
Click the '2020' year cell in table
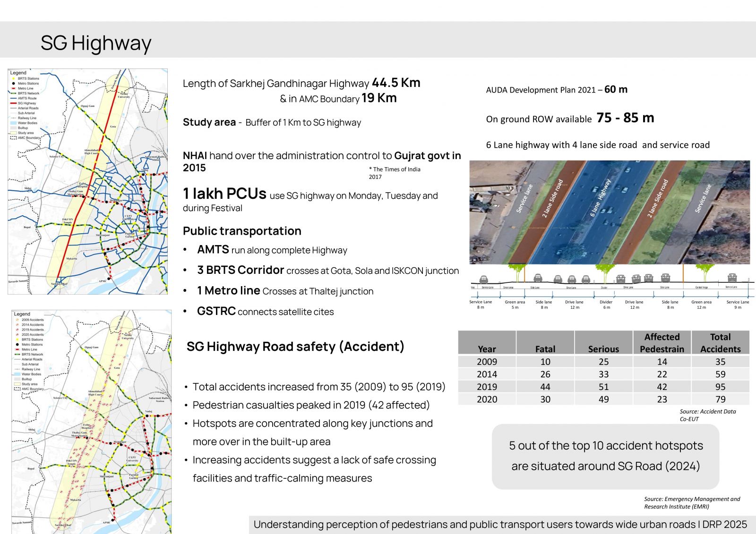(487, 399)
